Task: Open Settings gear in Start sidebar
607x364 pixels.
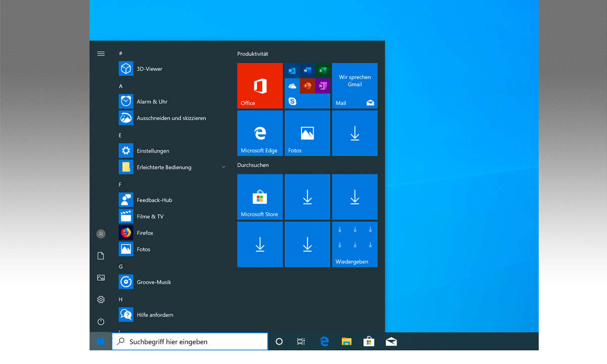Action: point(101,300)
